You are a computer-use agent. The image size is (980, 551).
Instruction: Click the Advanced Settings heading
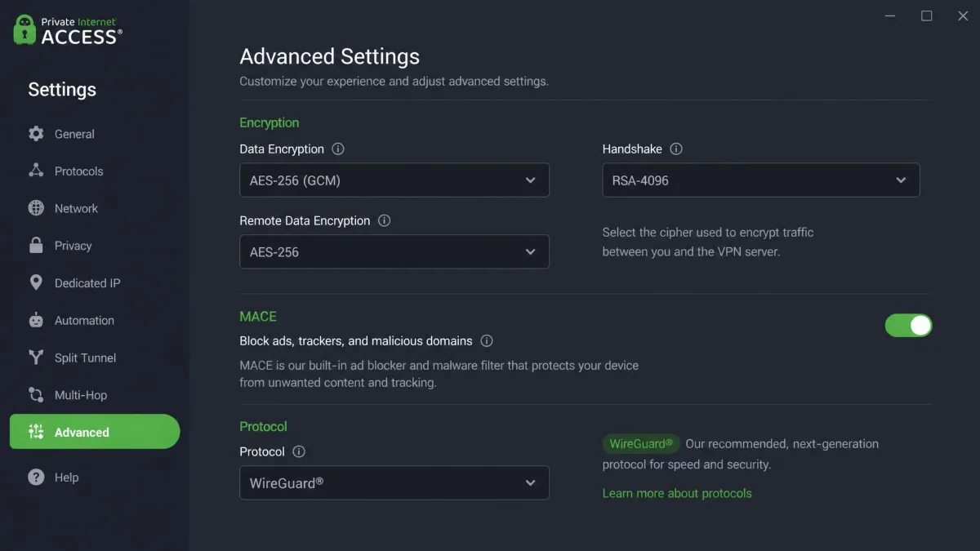click(x=329, y=56)
